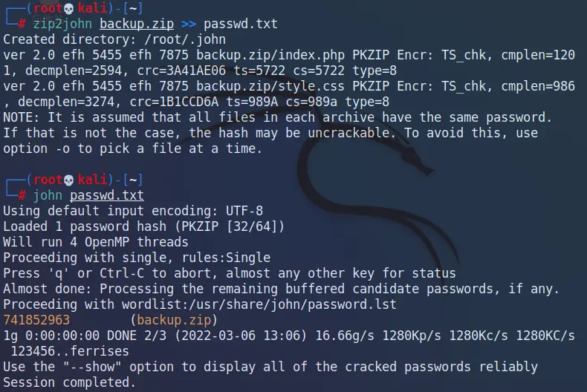The width and height of the screenshot is (587, 392).
Task: Click the underlined backup.zip argument after zip2john
Action: click(133, 24)
